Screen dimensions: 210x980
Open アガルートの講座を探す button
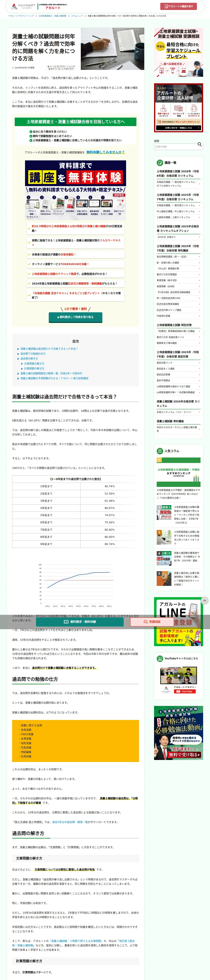178,7
